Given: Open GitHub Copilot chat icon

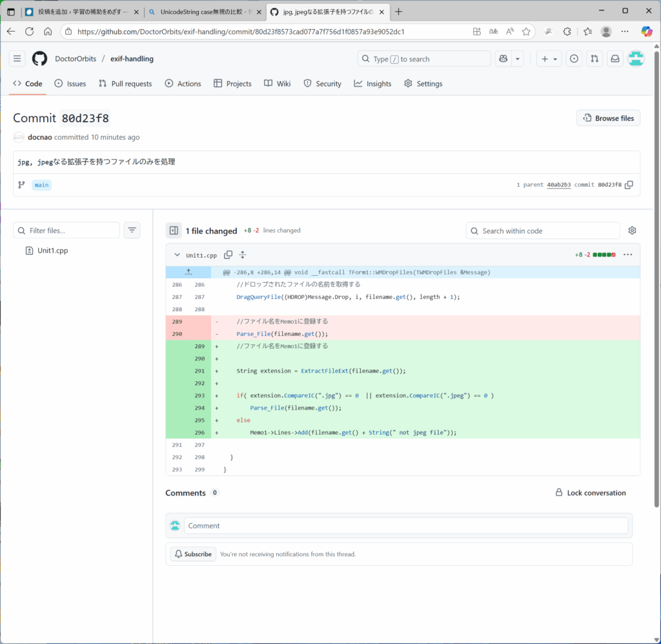Looking at the screenshot, I should 503,59.
